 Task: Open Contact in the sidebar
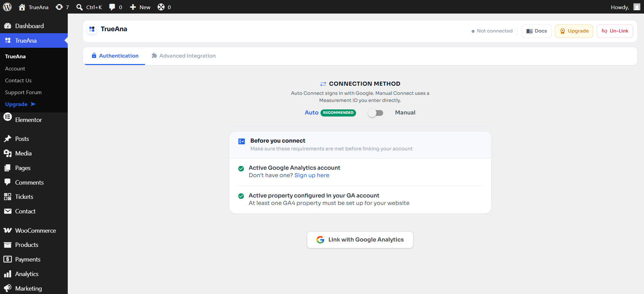[34, 211]
